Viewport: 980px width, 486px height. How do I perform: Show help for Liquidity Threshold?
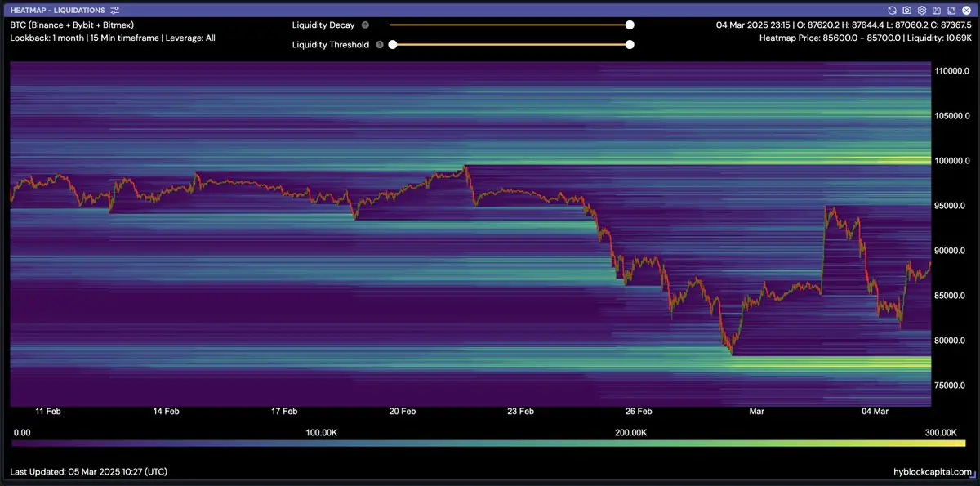point(380,45)
